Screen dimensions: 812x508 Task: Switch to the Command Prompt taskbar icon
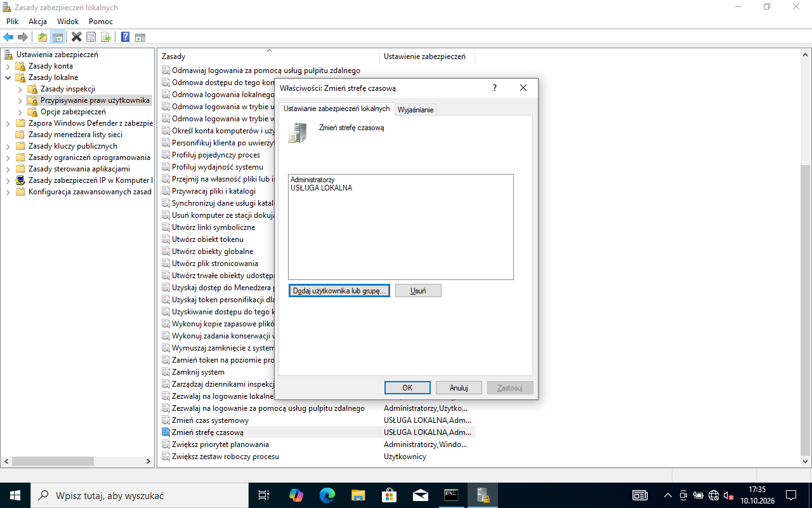click(x=451, y=495)
